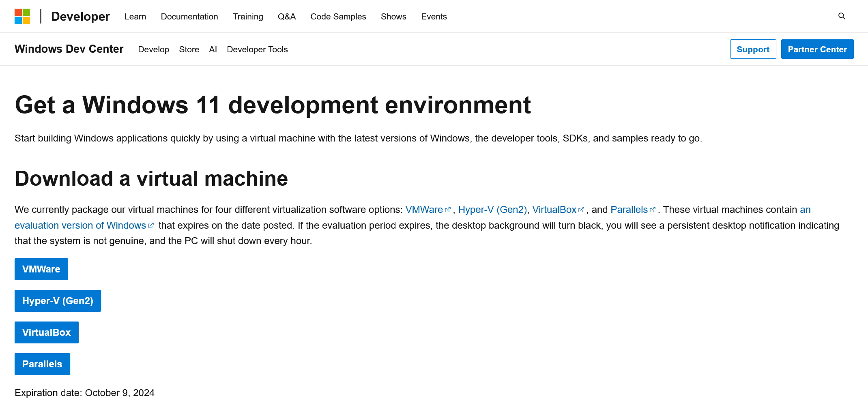Follow the inline Parallels link
The height and width of the screenshot is (403, 868).
pos(629,210)
